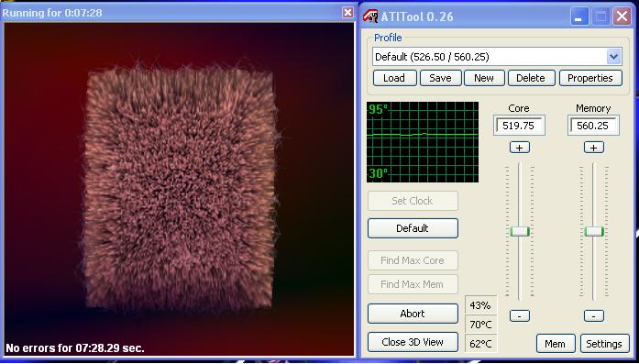Click the Memory clock value field
The width and height of the screenshot is (639, 364).
[593, 126]
